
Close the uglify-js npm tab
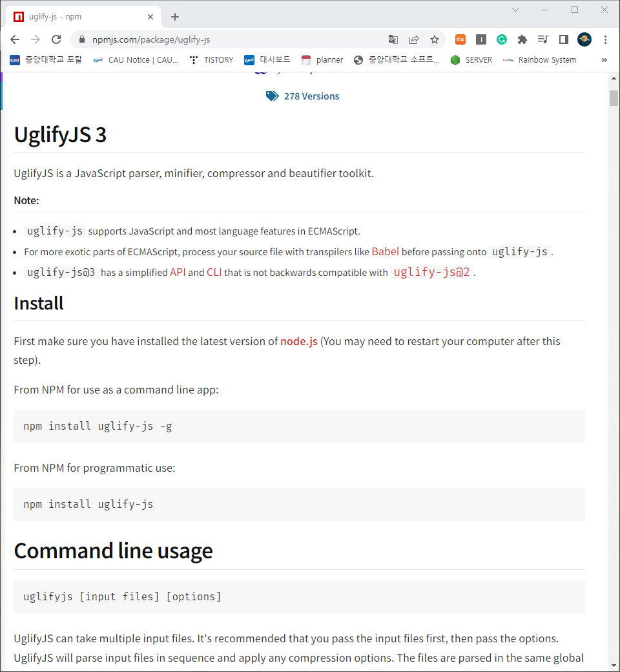[x=150, y=17]
